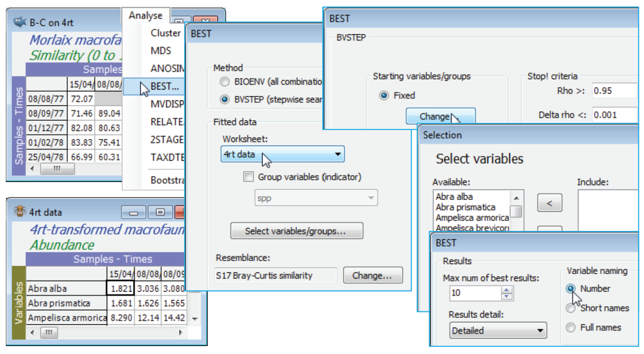Screen dimensions: 644x354
Task: Click cell 72.07 in B-C window
Action: pos(81,99)
